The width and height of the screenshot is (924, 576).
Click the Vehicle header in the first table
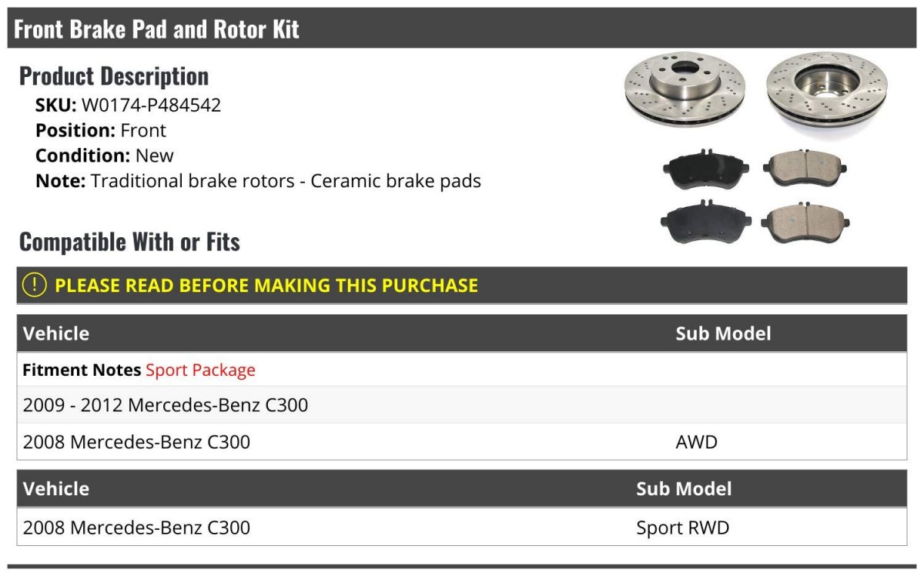click(56, 333)
